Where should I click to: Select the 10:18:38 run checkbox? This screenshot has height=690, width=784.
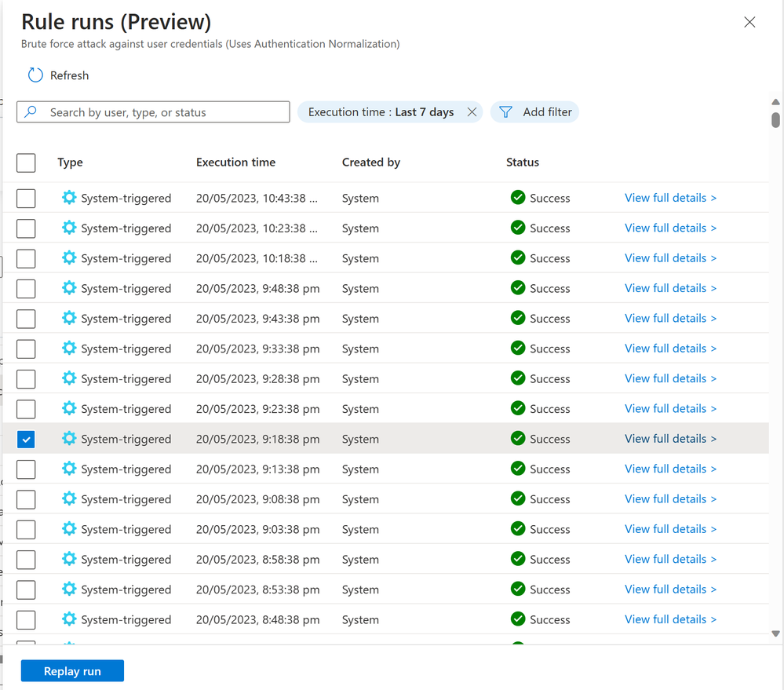26,258
